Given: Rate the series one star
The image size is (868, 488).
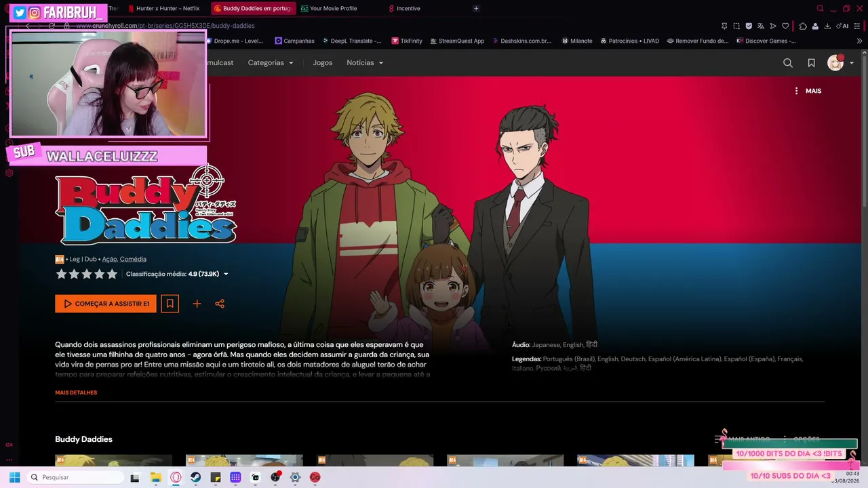Looking at the screenshot, I should pyautogui.click(x=61, y=274).
